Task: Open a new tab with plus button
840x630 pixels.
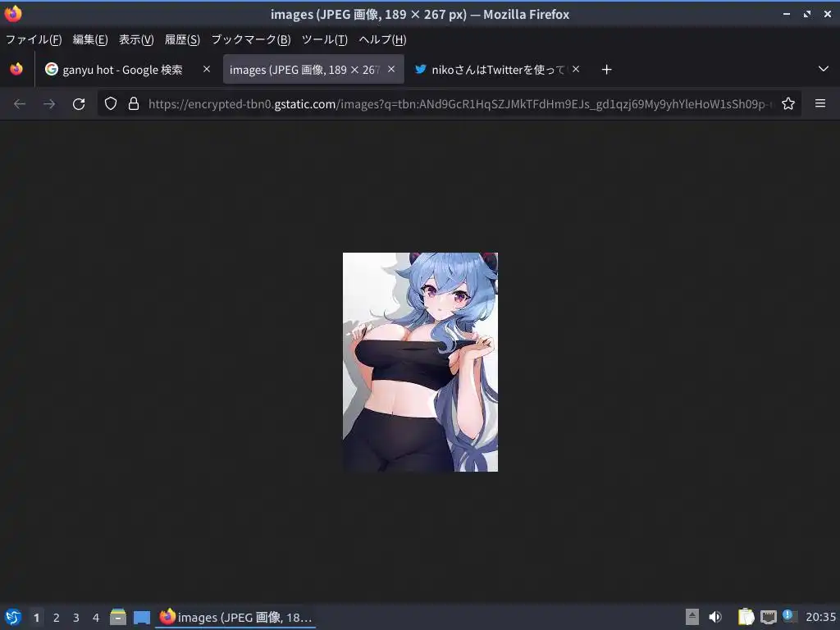Action: tap(606, 70)
